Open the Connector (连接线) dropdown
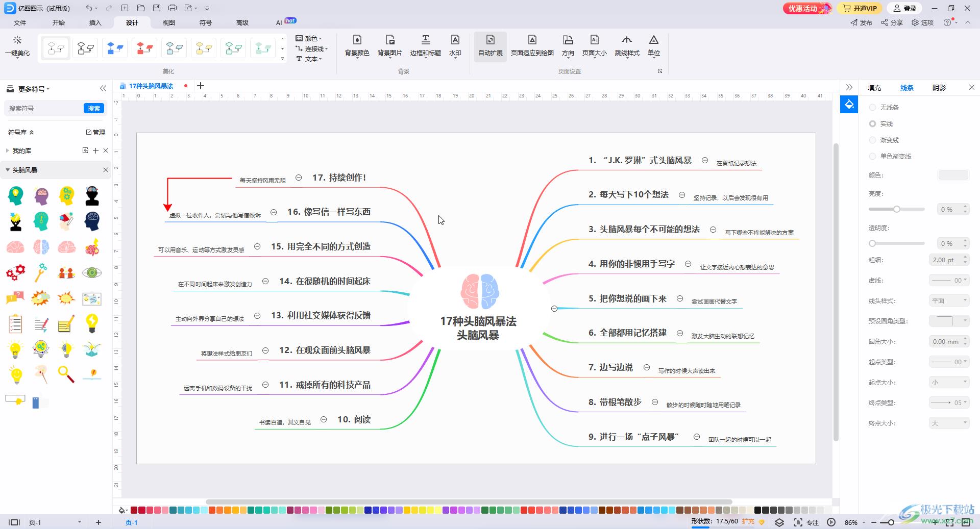This screenshot has height=529, width=980. pos(312,48)
